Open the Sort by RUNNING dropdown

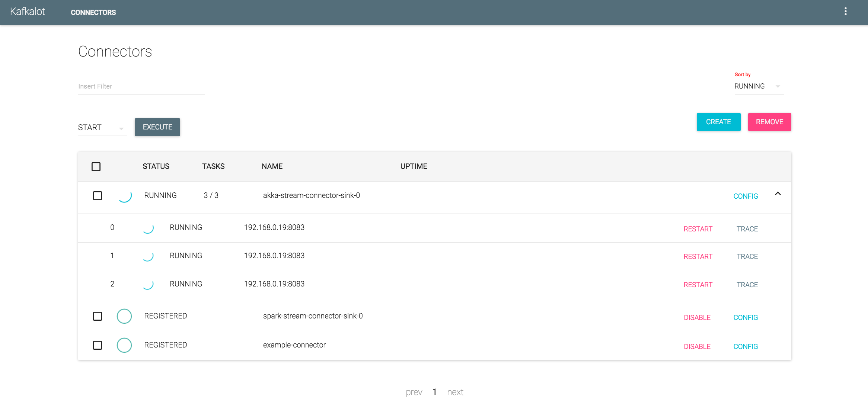point(759,86)
